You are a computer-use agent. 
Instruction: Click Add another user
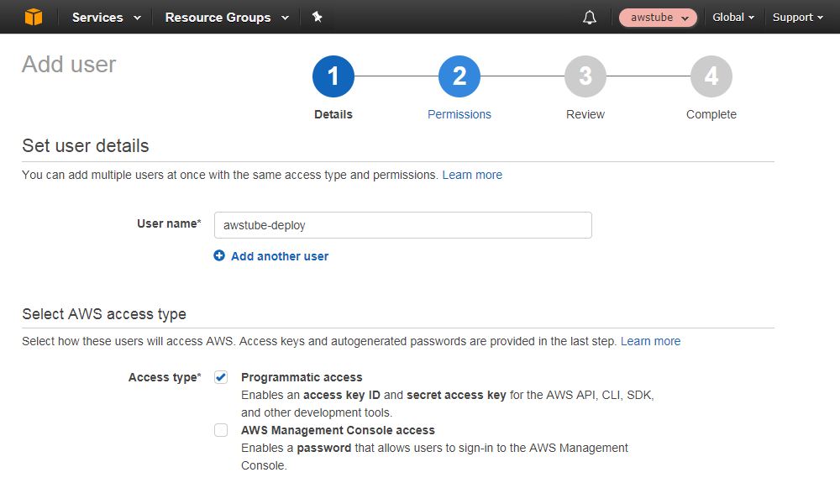click(279, 255)
